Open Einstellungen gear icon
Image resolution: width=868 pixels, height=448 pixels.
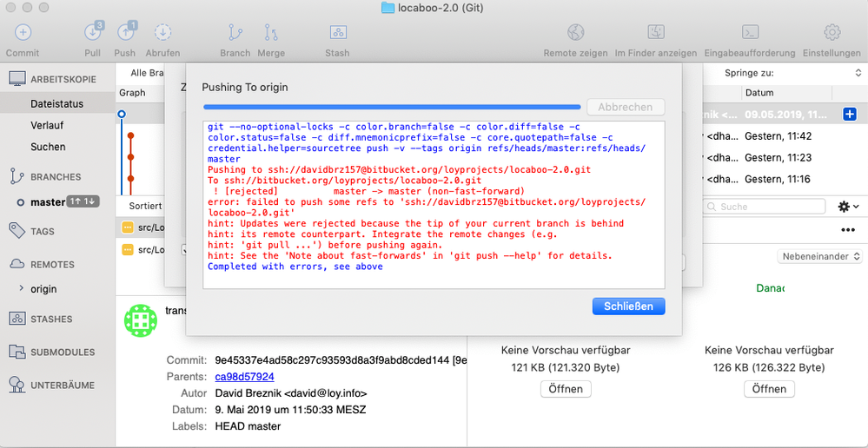click(x=832, y=33)
